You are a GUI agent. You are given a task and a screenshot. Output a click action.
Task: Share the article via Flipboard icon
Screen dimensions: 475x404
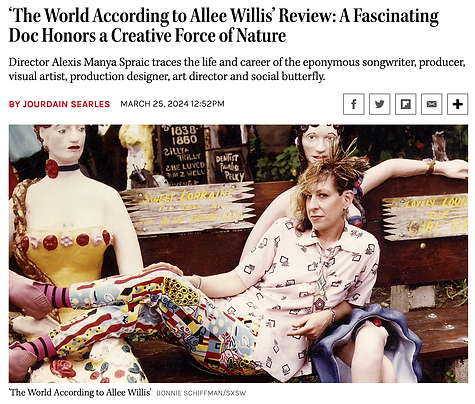pos(405,104)
